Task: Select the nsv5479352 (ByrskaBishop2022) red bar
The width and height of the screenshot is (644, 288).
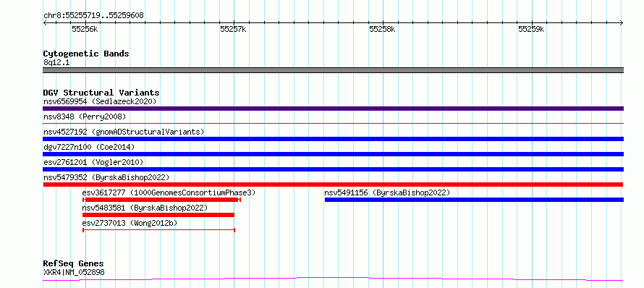Action: click(333, 185)
